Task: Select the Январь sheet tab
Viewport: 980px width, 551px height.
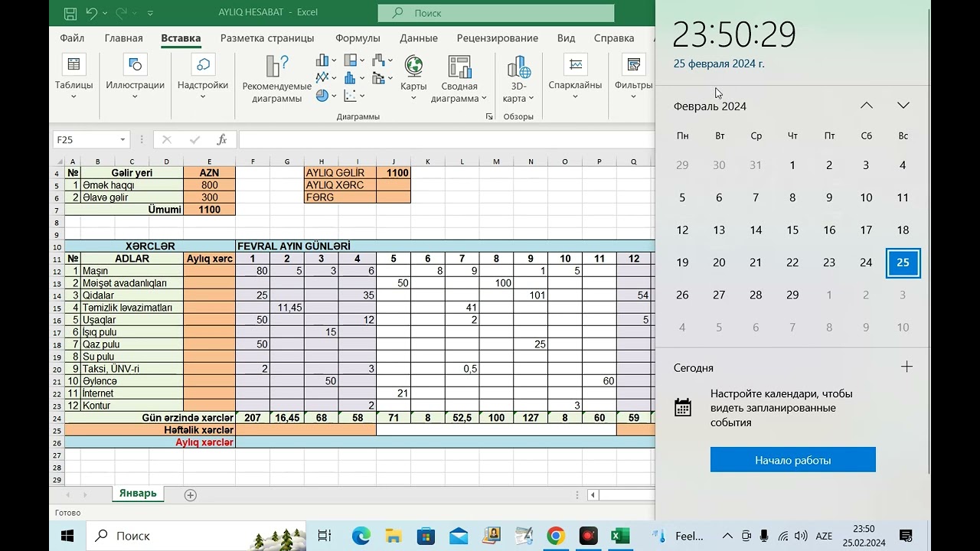Action: (x=138, y=494)
